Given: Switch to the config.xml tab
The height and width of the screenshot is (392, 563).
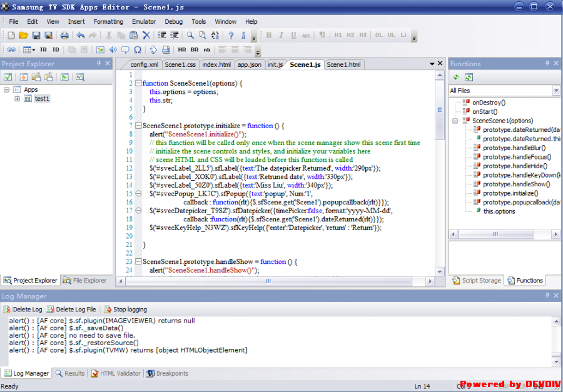Looking at the screenshot, I should coord(144,64).
